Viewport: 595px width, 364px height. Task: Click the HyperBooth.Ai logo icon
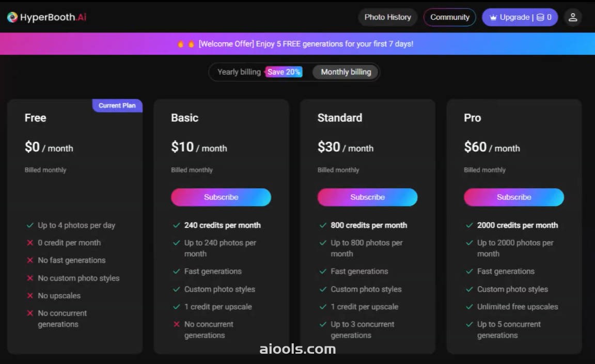(x=12, y=17)
